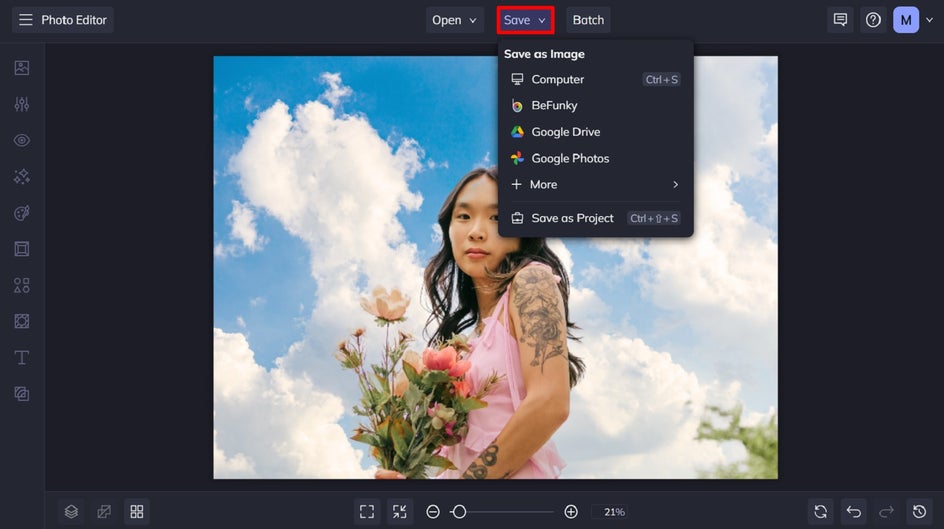
Task: Open the hamburger menu beside Photo Editor
Action: pos(25,20)
